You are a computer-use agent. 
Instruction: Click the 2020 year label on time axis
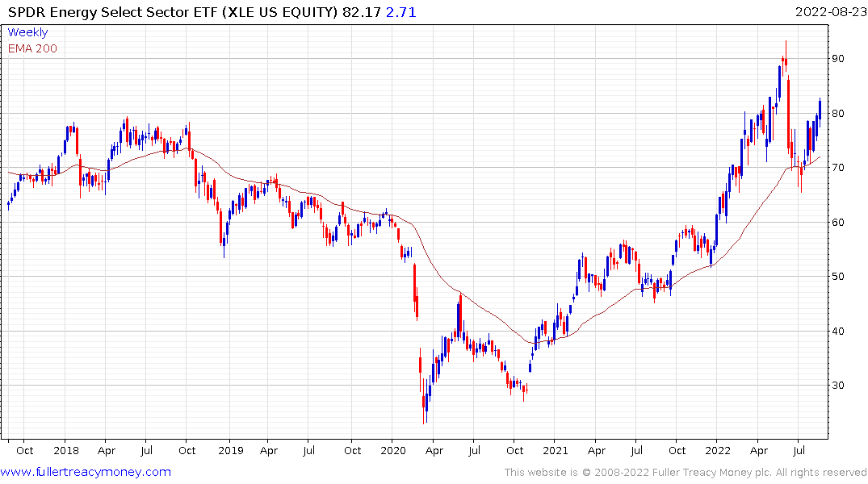(393, 450)
